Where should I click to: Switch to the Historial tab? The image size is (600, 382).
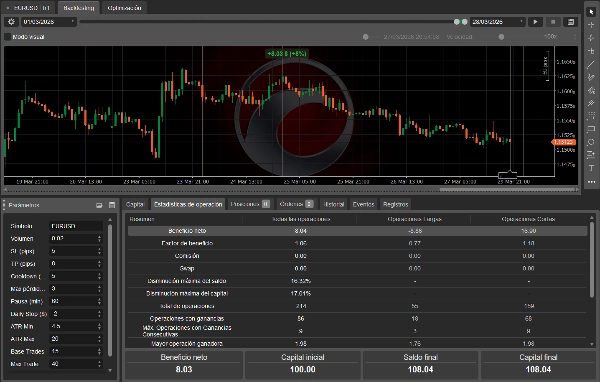(x=334, y=204)
